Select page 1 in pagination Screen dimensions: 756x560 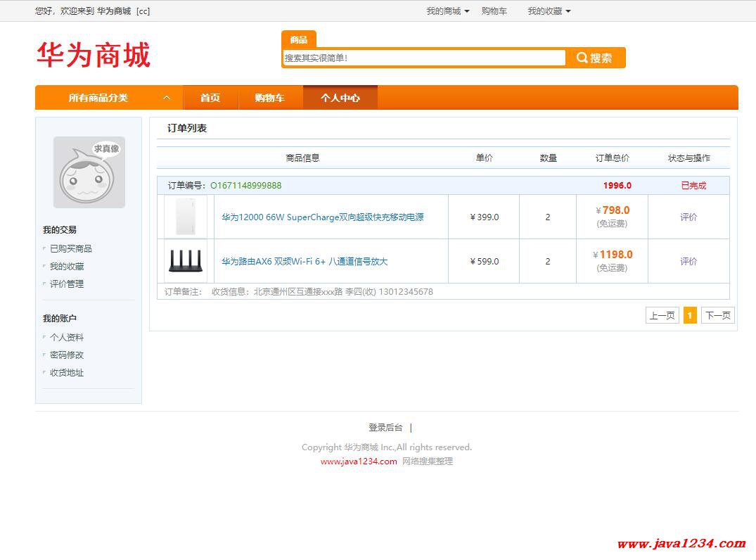[690, 315]
